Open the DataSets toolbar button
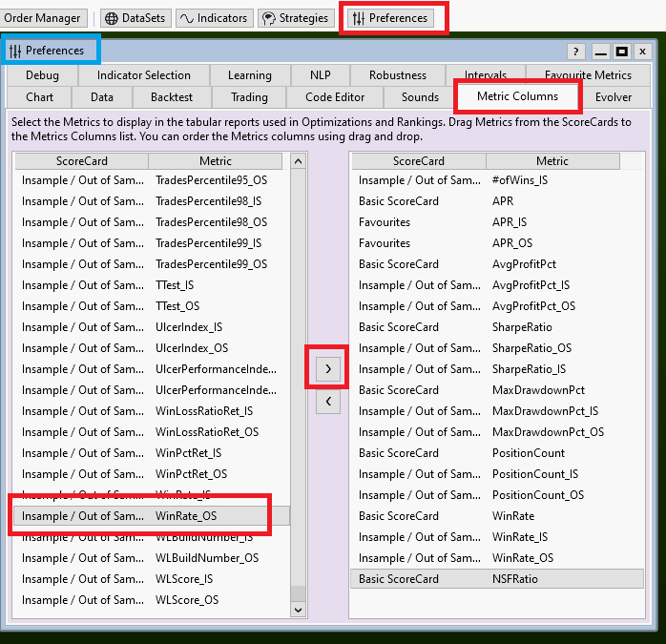 pos(133,18)
